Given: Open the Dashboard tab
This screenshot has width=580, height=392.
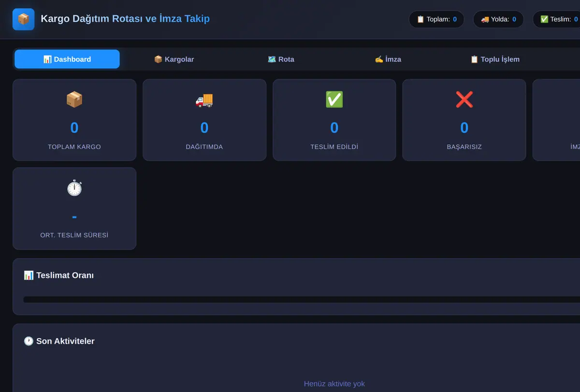Looking at the screenshot, I should (x=67, y=59).
